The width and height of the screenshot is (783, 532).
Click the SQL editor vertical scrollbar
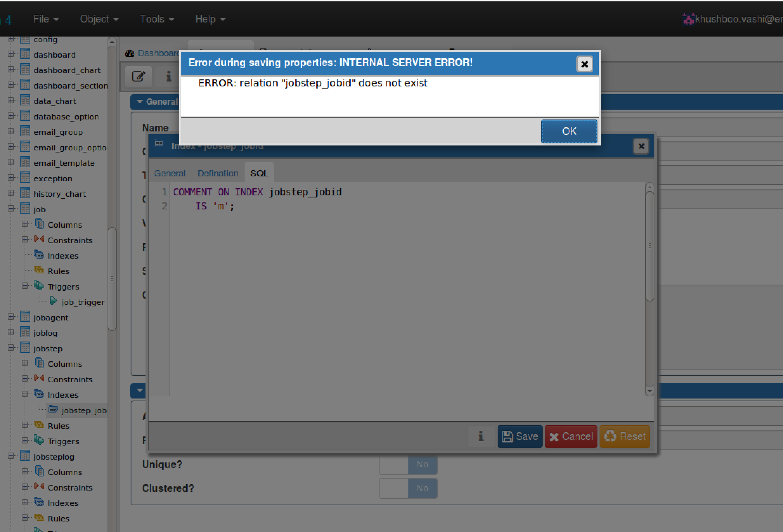[x=649, y=246]
